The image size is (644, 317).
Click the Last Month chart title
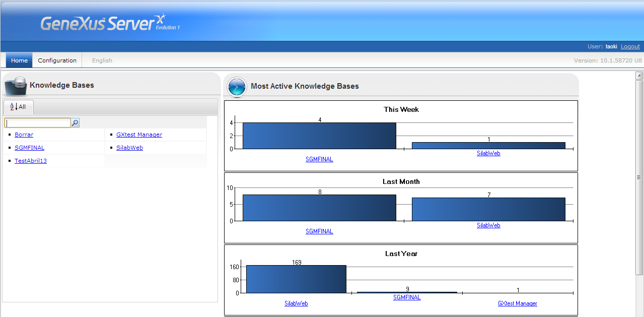[x=401, y=181]
